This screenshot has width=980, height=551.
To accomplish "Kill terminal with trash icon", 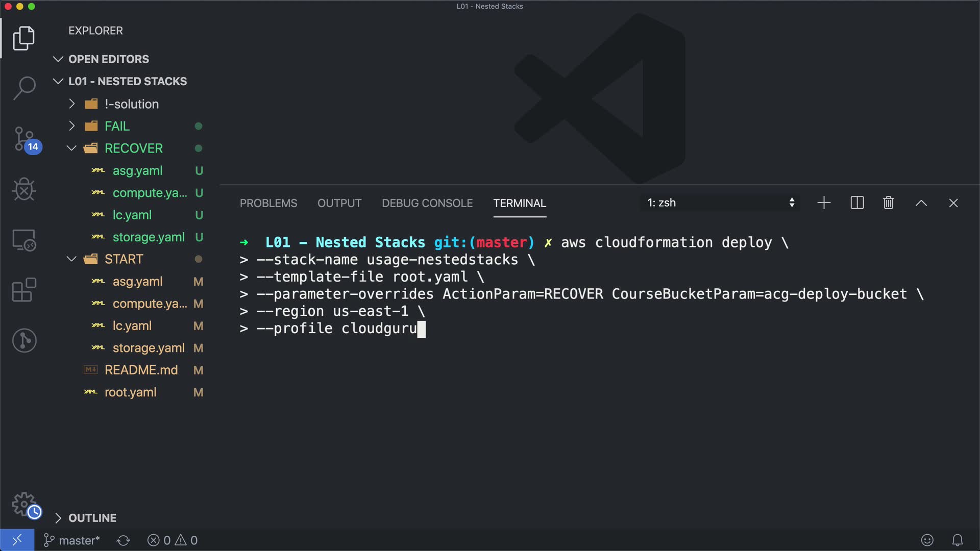I will [x=888, y=203].
